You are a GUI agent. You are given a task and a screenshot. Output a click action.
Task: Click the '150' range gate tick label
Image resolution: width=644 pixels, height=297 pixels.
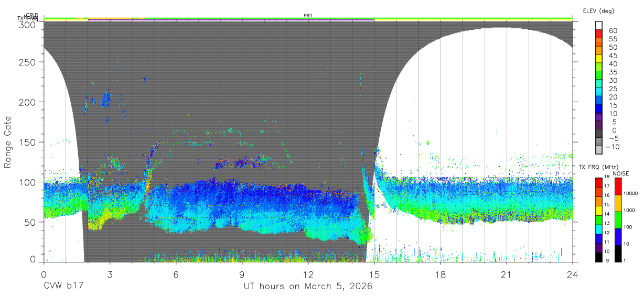click(x=28, y=142)
